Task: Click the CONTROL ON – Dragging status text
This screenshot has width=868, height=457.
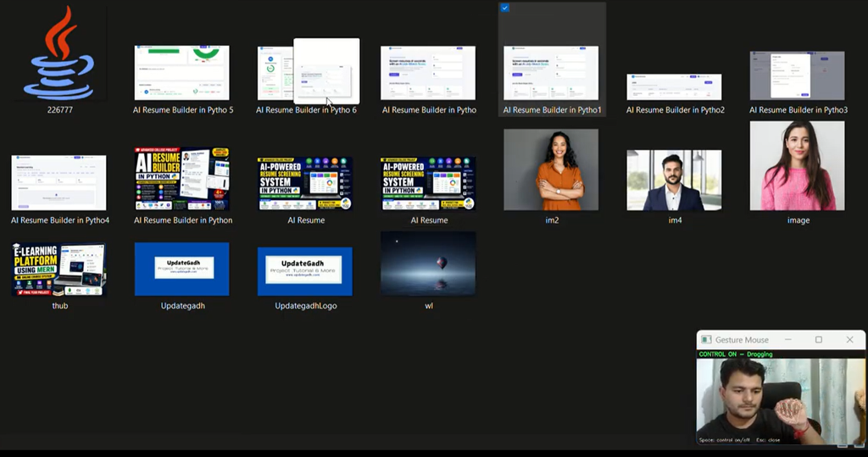Action: pyautogui.click(x=736, y=354)
